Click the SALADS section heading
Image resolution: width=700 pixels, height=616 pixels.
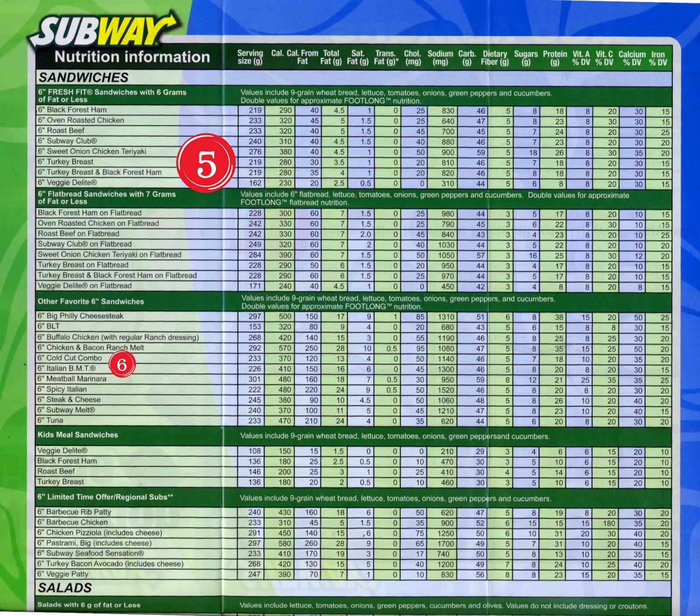pos(65,588)
